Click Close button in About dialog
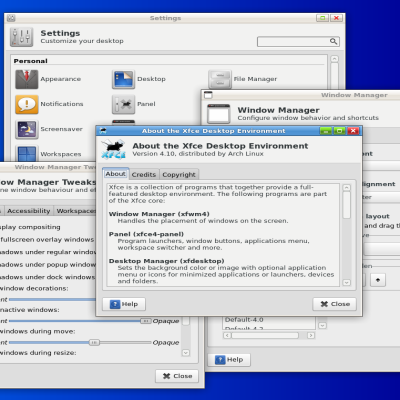 click(335, 304)
